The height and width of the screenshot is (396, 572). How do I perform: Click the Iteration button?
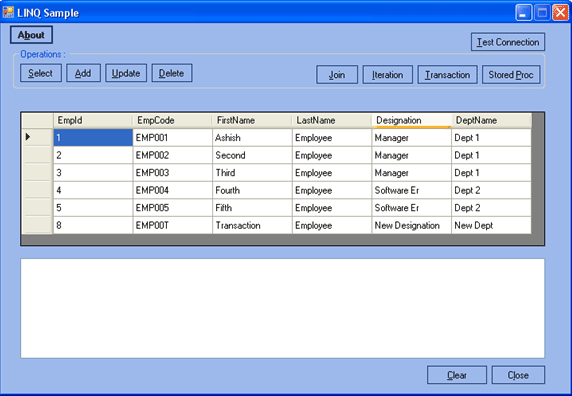(x=387, y=75)
